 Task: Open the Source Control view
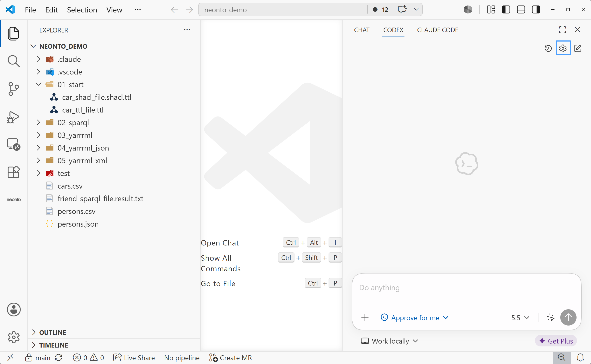(x=14, y=89)
